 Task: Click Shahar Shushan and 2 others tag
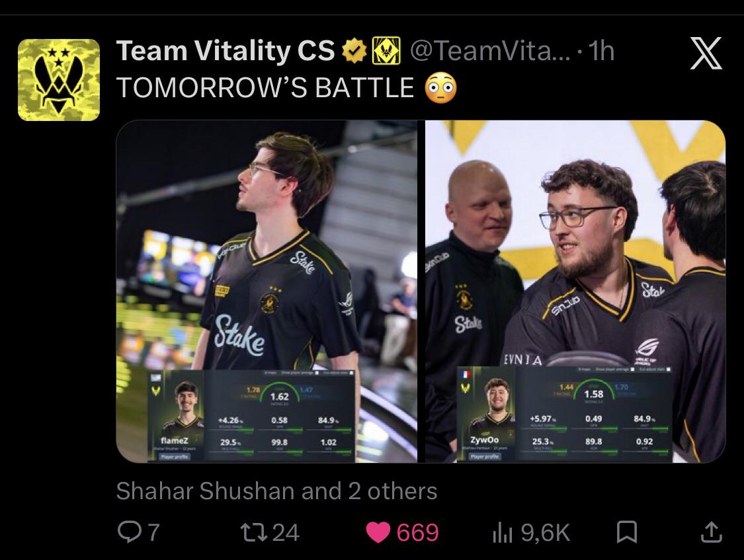click(276, 491)
